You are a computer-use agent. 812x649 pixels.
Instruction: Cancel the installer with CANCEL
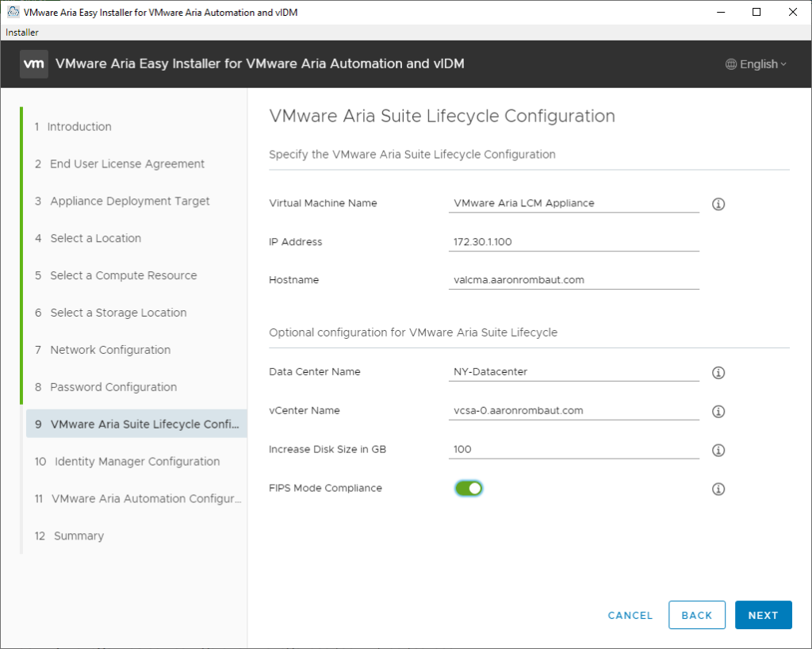coord(630,615)
